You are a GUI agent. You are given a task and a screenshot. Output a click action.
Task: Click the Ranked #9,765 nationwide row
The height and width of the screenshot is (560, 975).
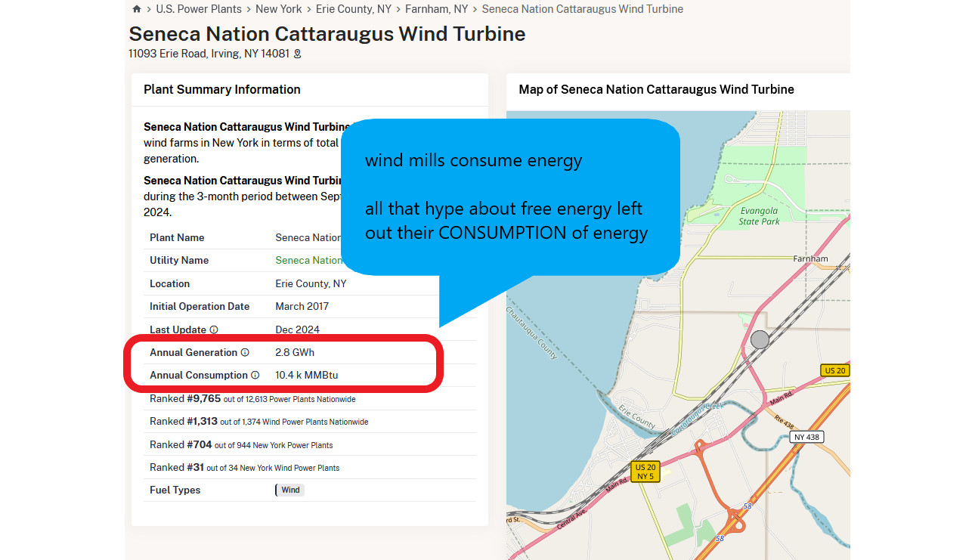(252, 398)
